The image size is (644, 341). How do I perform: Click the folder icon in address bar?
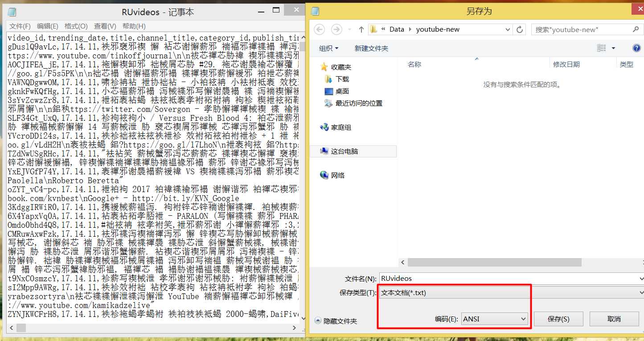point(374,29)
